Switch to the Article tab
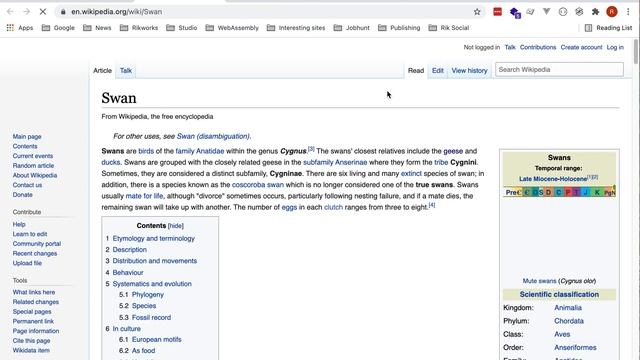This screenshot has width=640, height=360. (x=102, y=71)
